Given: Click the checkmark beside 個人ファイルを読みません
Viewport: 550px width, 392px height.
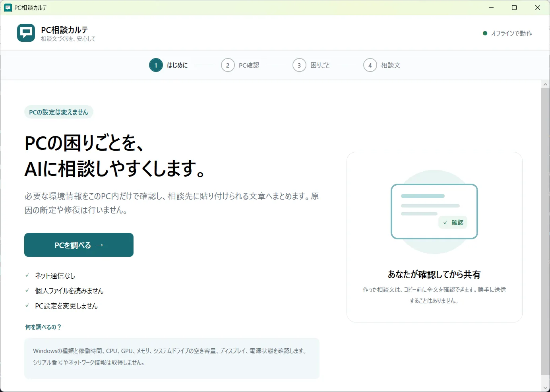Looking at the screenshot, I should [27, 290].
